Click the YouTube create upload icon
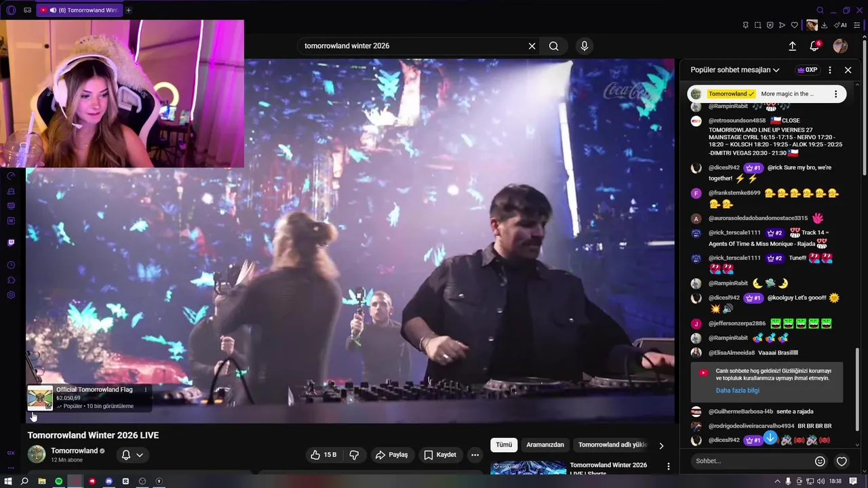Image resolution: width=868 pixels, height=488 pixels. (792, 46)
